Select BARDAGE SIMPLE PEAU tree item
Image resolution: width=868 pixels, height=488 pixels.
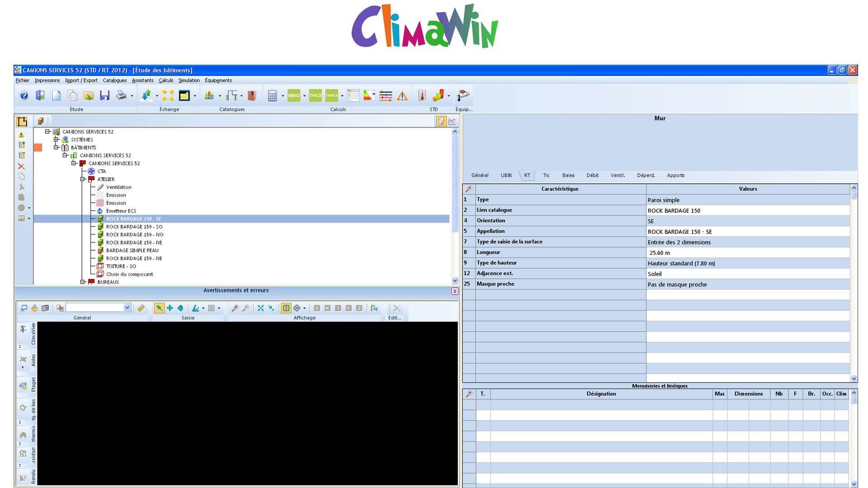point(132,250)
